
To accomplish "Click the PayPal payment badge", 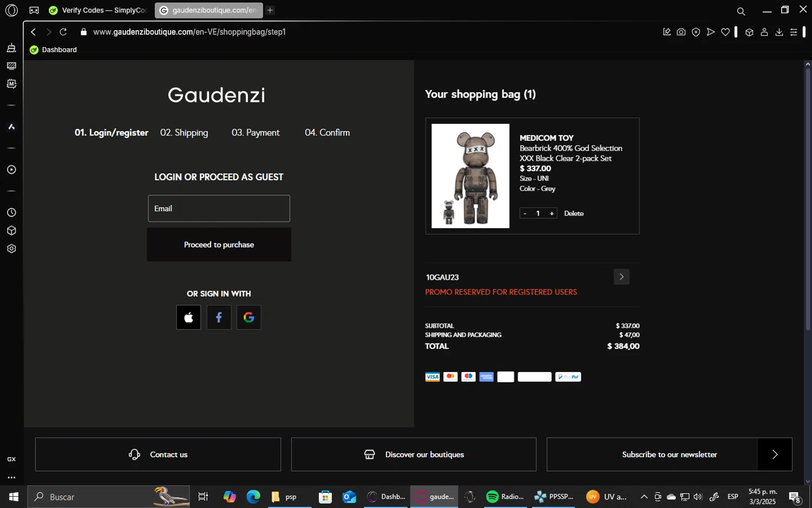I will click(x=568, y=377).
